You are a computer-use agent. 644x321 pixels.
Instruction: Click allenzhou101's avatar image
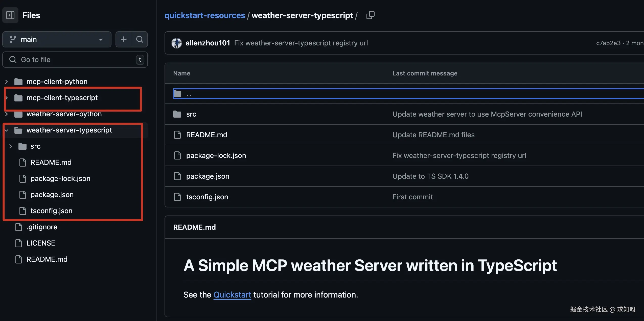pyautogui.click(x=177, y=43)
